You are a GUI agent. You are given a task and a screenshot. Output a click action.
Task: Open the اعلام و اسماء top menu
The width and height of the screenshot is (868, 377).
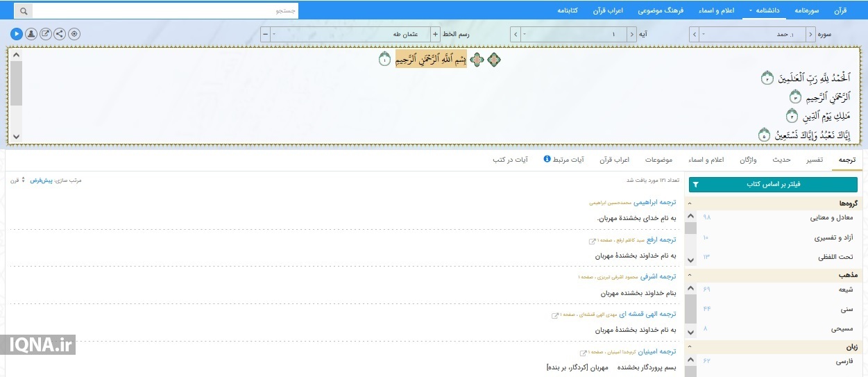tap(717, 10)
